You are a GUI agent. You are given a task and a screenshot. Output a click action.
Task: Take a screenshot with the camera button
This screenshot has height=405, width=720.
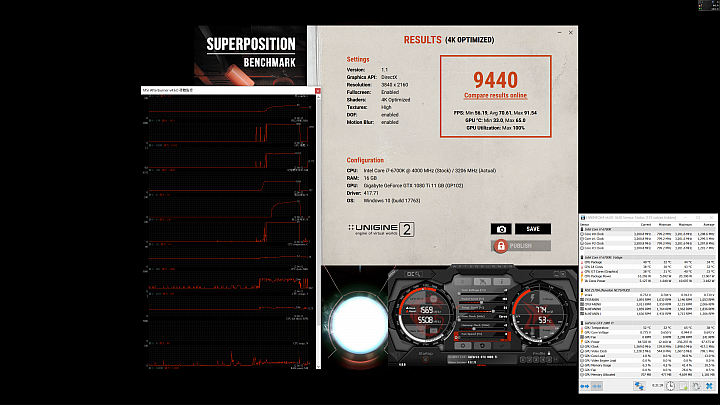point(501,229)
